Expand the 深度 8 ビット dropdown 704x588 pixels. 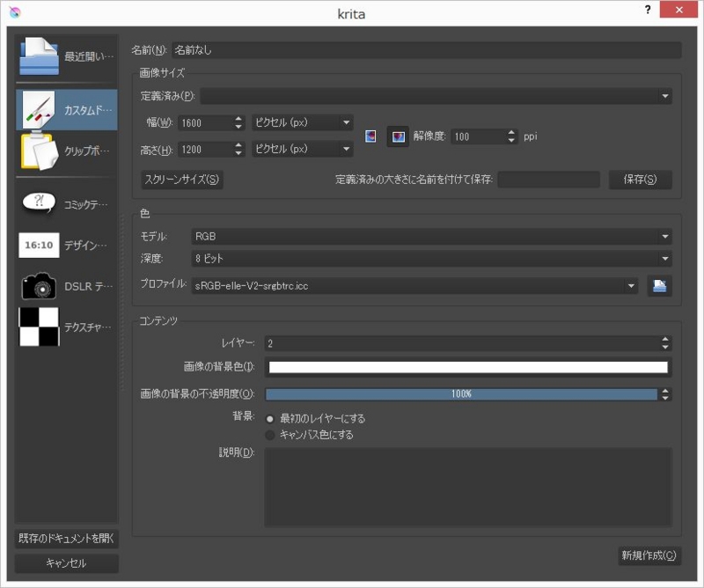coord(431,259)
